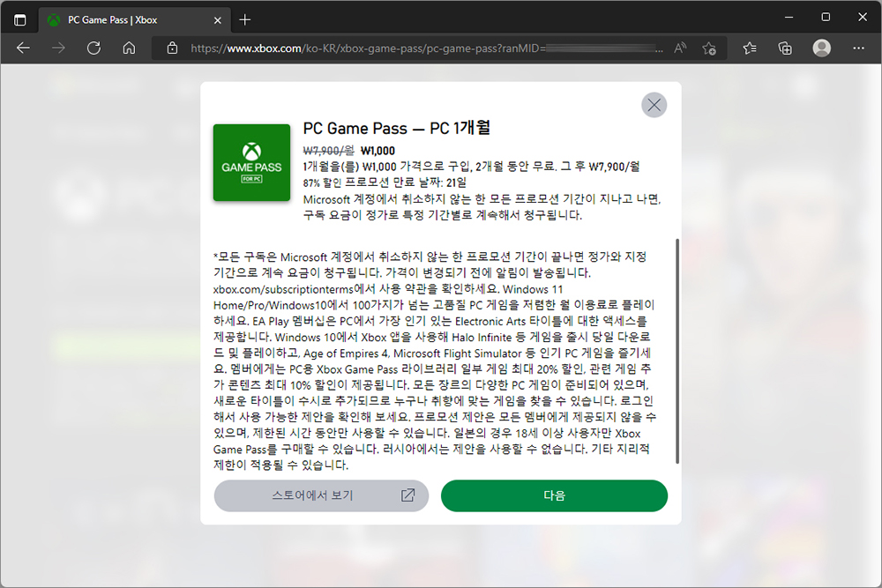This screenshot has width=882, height=588.
Task: Select the PC Game Pass | Xbox tab
Action: (x=134, y=20)
